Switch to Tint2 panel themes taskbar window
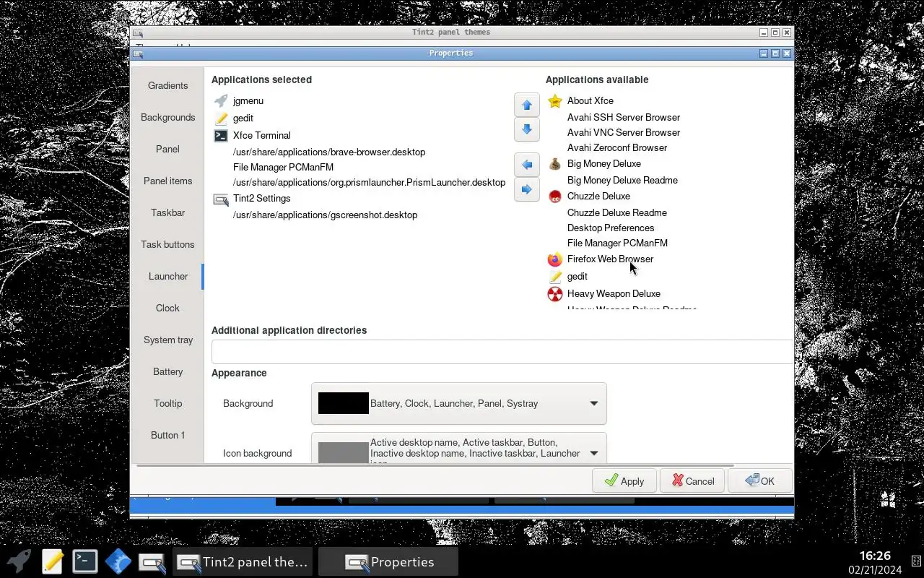This screenshot has height=578, width=924. [243, 562]
